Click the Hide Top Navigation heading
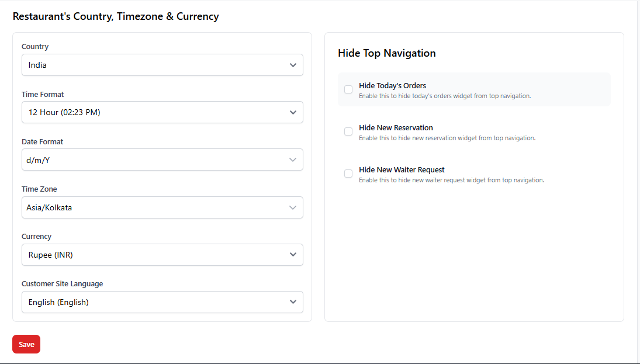This screenshot has height=364, width=640. [386, 53]
